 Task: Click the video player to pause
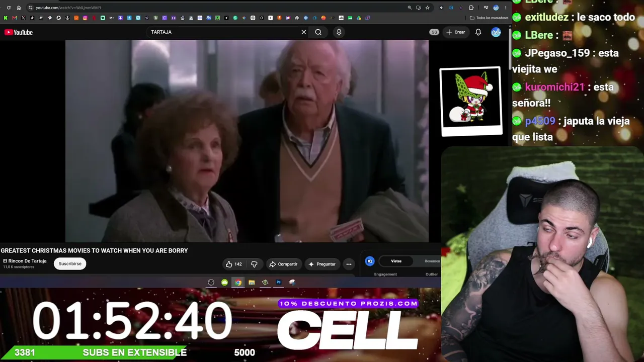click(247, 141)
